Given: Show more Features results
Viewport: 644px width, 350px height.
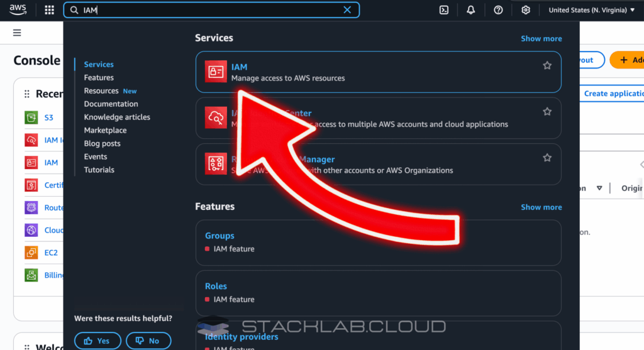Looking at the screenshot, I should 541,207.
